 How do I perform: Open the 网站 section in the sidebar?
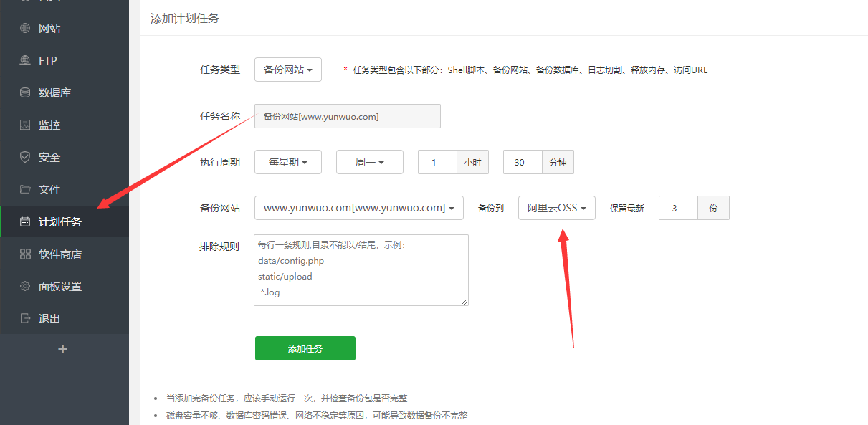[x=44, y=28]
